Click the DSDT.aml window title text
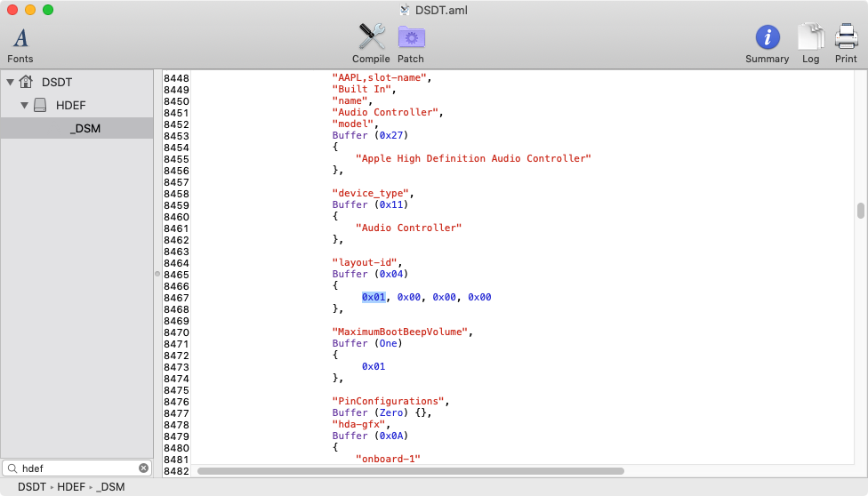 [441, 10]
